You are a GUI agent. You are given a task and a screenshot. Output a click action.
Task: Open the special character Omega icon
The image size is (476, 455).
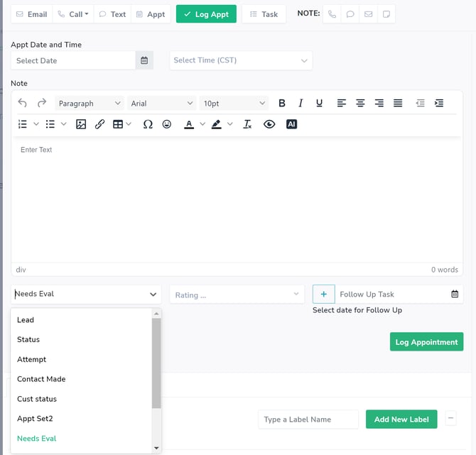point(148,124)
